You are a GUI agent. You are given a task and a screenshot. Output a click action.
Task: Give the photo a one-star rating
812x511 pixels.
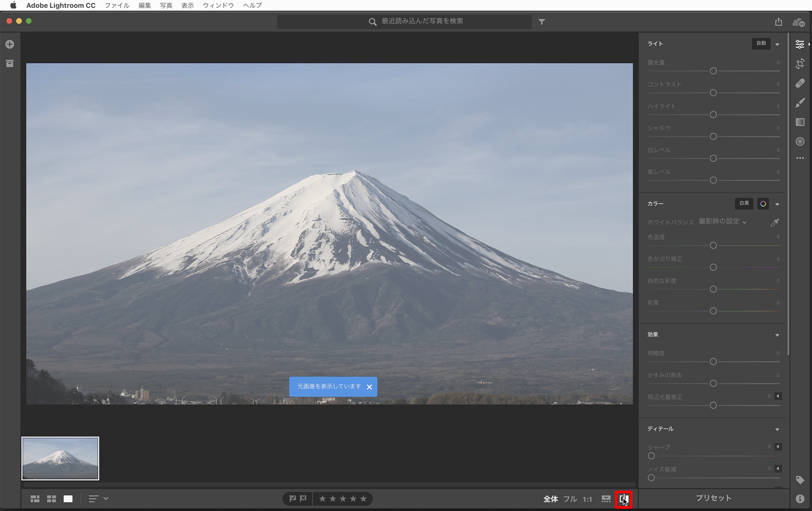[x=323, y=499]
